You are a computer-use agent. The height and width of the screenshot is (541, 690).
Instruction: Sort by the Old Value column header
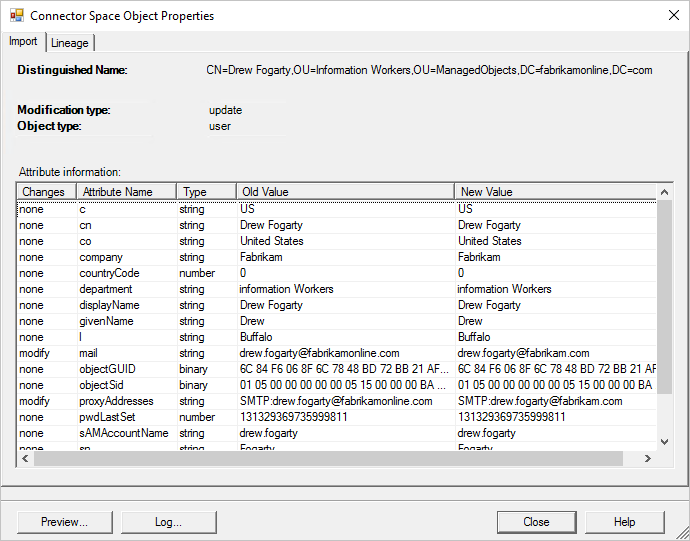pos(264,192)
